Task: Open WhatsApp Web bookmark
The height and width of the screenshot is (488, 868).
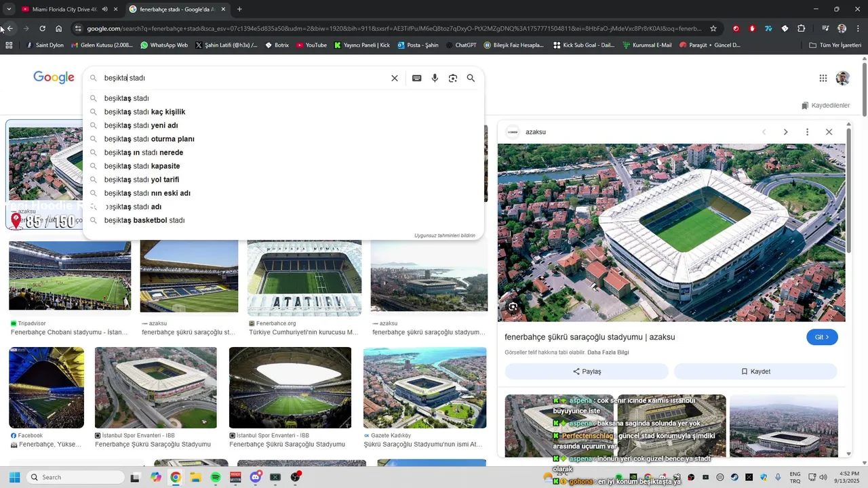Action: point(163,45)
